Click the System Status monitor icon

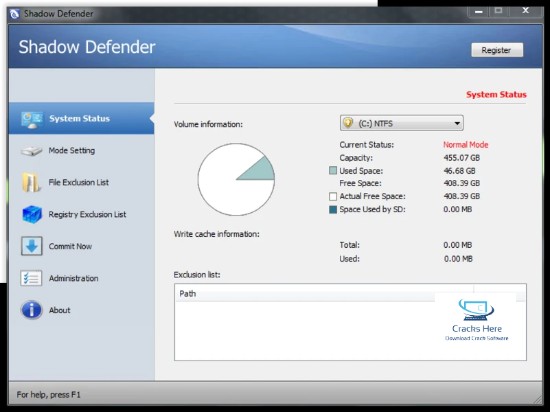(32, 119)
